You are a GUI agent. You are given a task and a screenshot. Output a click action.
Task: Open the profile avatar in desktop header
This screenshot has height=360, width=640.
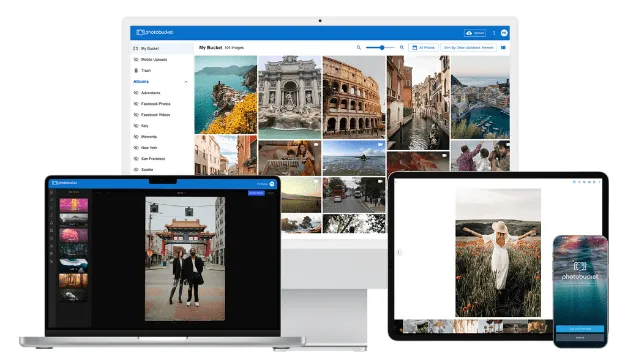pyautogui.click(x=504, y=33)
